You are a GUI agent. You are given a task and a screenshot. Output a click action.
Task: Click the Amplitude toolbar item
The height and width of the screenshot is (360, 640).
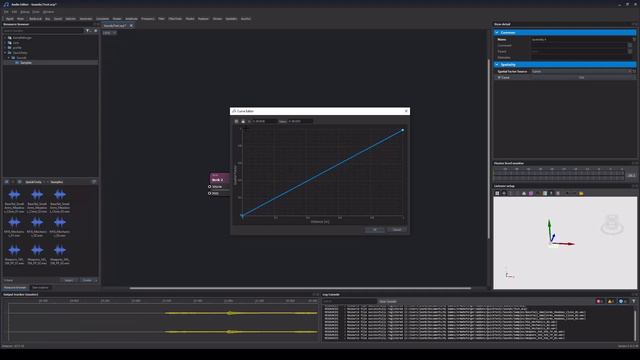[131, 19]
